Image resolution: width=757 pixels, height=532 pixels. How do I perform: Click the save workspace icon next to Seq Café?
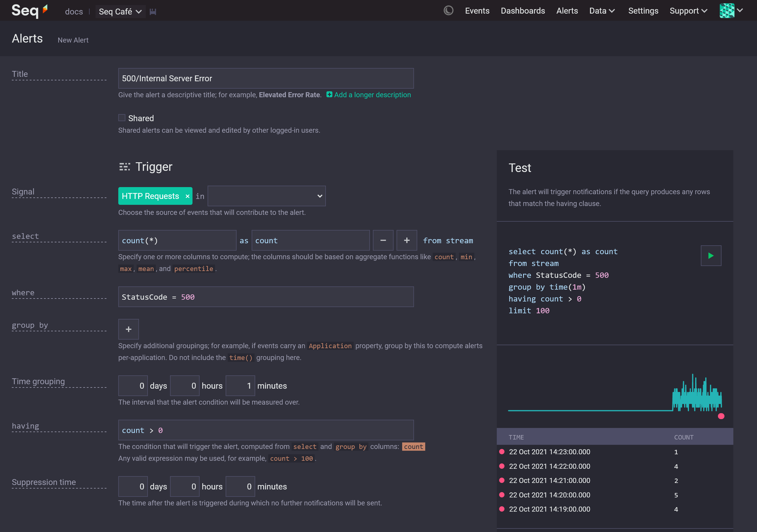pos(153,12)
